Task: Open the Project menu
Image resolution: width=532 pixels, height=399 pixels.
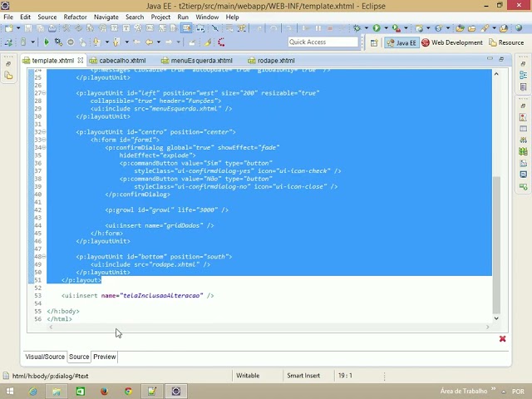Action: pos(160,17)
